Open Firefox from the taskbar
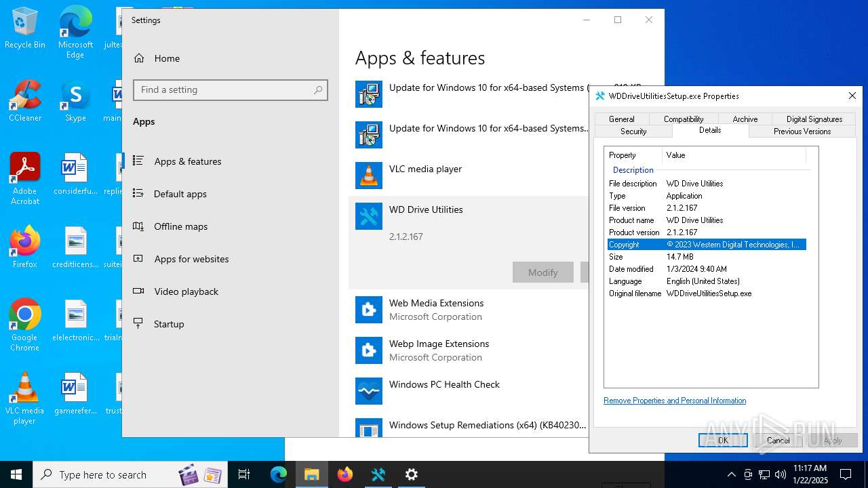This screenshot has width=868, height=488. (x=345, y=474)
